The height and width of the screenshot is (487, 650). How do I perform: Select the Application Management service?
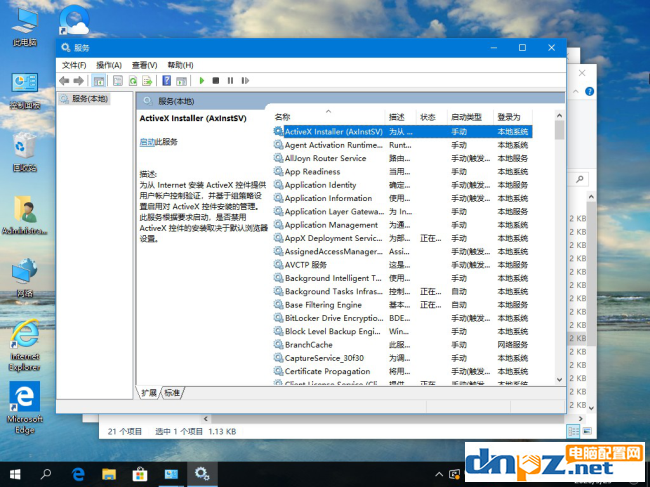[x=403, y=225]
